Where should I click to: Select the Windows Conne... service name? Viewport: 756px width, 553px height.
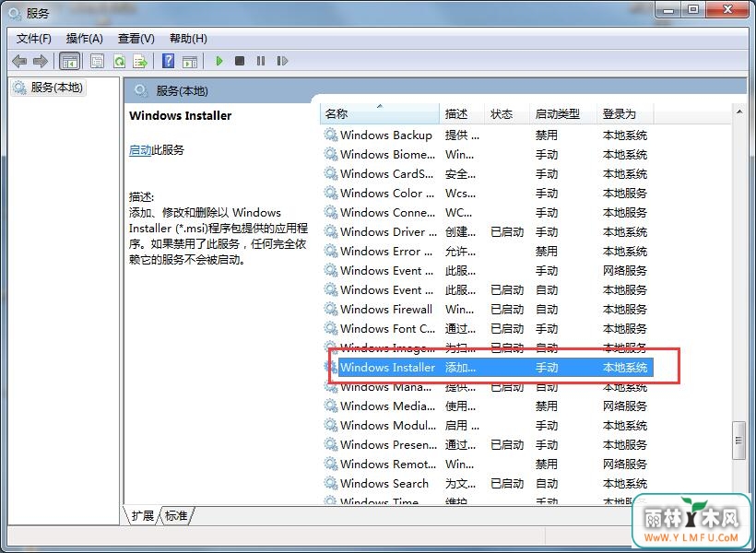[x=387, y=212]
